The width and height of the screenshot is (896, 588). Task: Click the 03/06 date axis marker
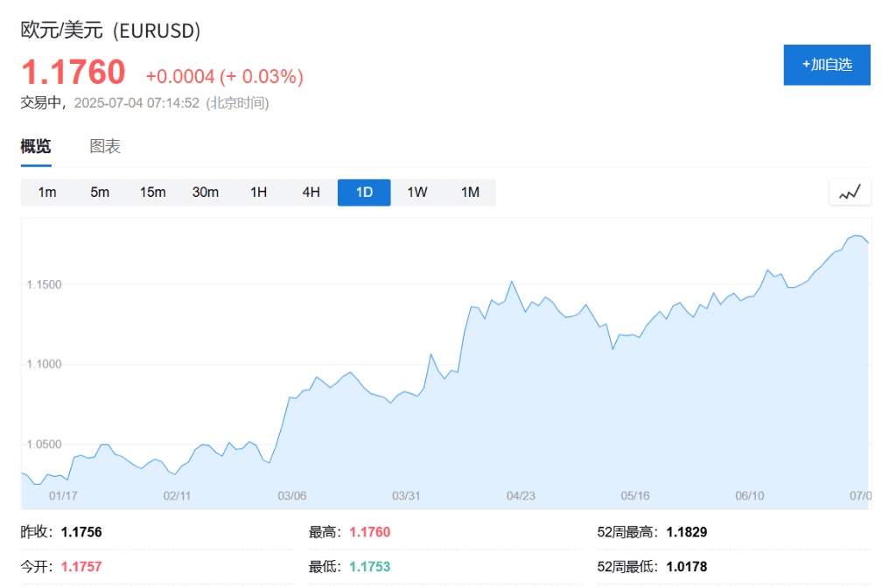pos(292,496)
